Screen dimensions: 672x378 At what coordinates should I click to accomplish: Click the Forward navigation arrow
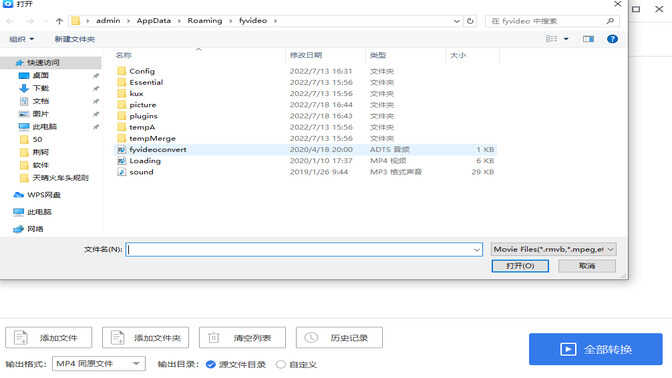click(x=30, y=21)
